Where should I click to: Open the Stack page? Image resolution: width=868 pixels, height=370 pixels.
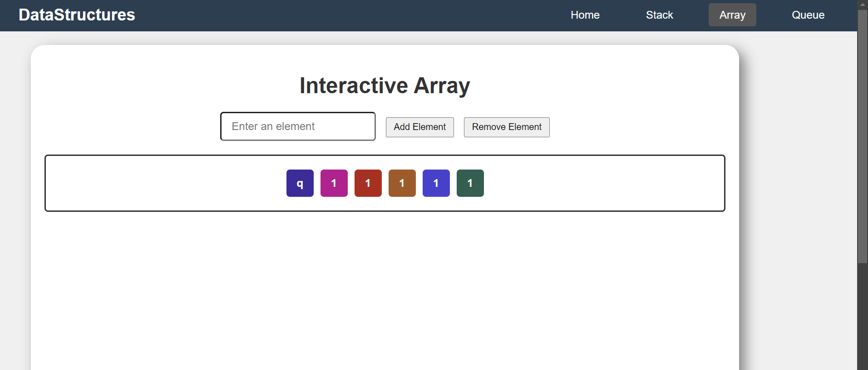tap(659, 15)
